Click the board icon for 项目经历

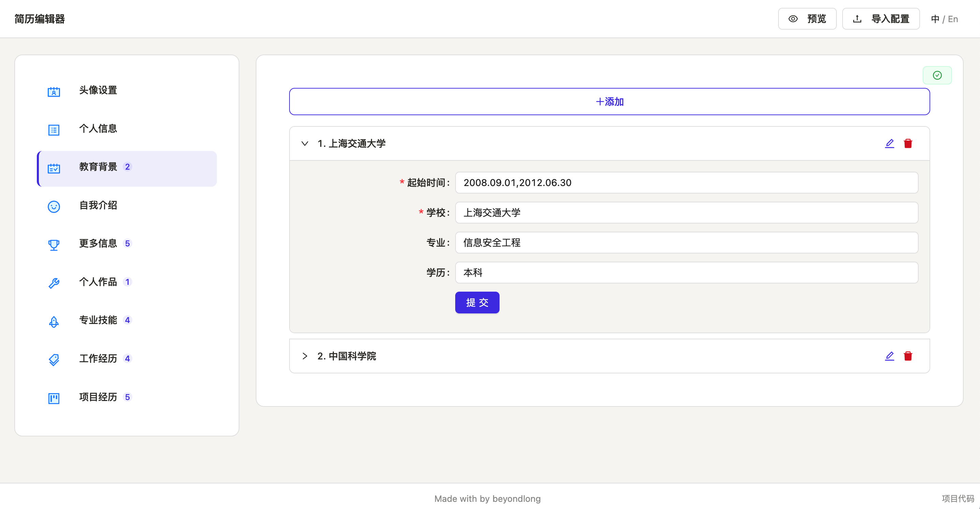coord(54,398)
